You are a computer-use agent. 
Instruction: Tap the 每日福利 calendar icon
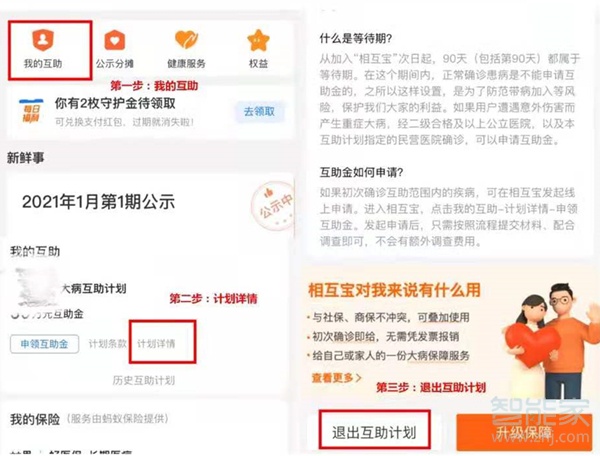tap(31, 111)
